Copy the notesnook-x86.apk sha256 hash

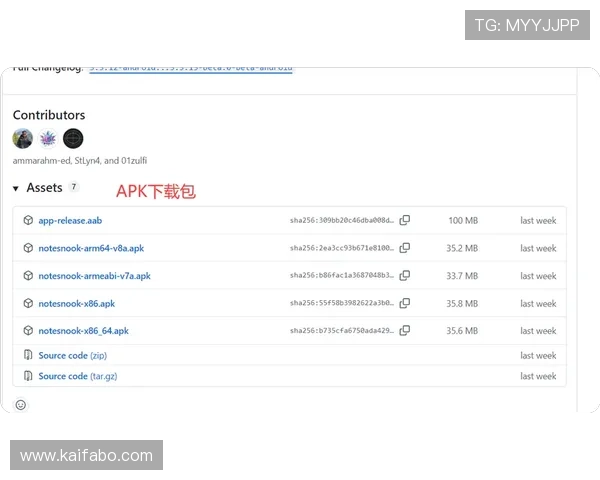pyautogui.click(x=405, y=303)
